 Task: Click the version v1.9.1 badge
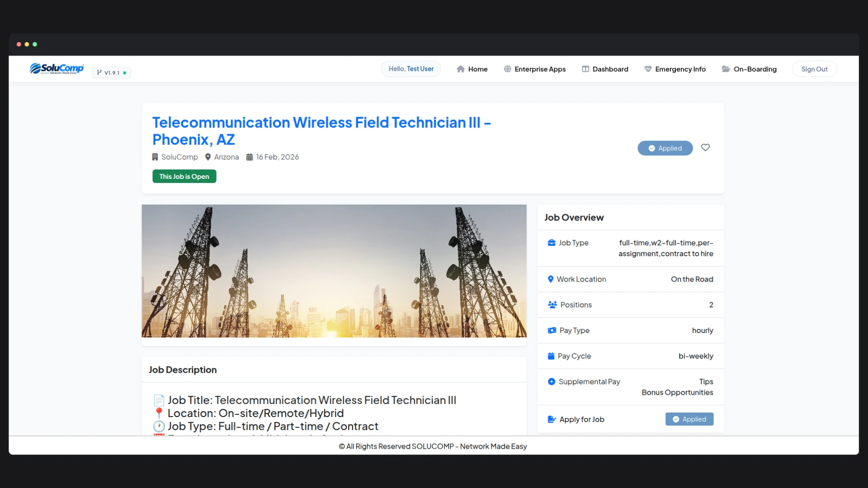(112, 73)
